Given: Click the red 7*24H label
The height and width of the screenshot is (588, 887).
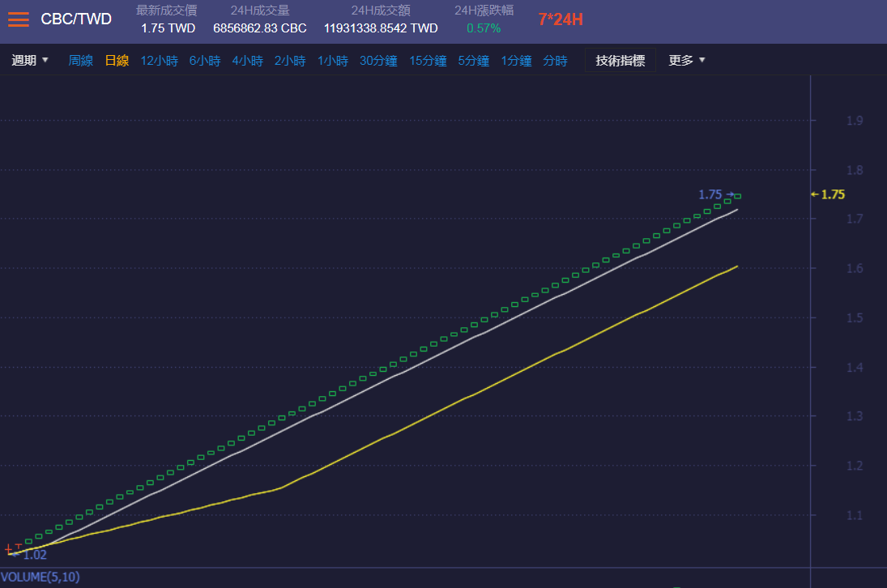Looking at the screenshot, I should pos(561,19).
